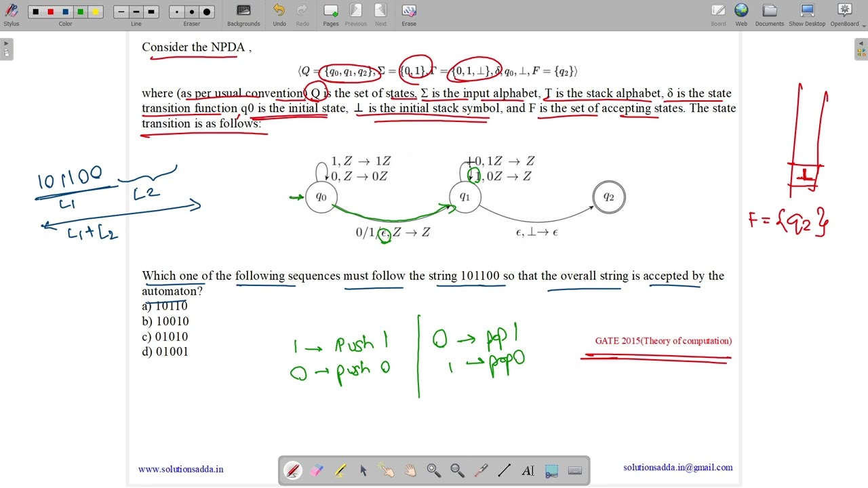The height and width of the screenshot is (488, 868).
Task: Undo the last stroke
Action: tap(279, 15)
